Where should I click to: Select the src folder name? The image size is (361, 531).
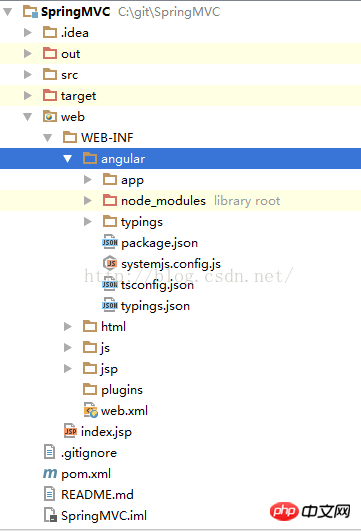tap(69, 75)
